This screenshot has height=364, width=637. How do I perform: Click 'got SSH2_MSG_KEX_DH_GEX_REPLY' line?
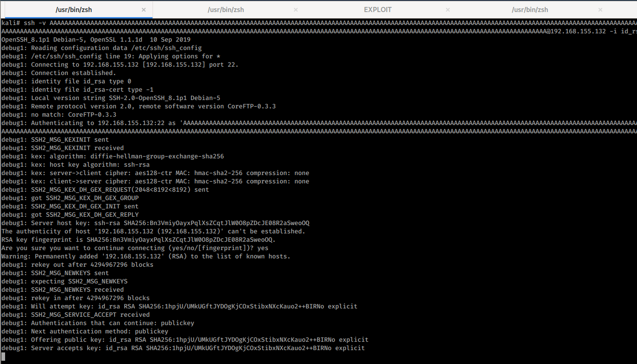pyautogui.click(x=70, y=214)
